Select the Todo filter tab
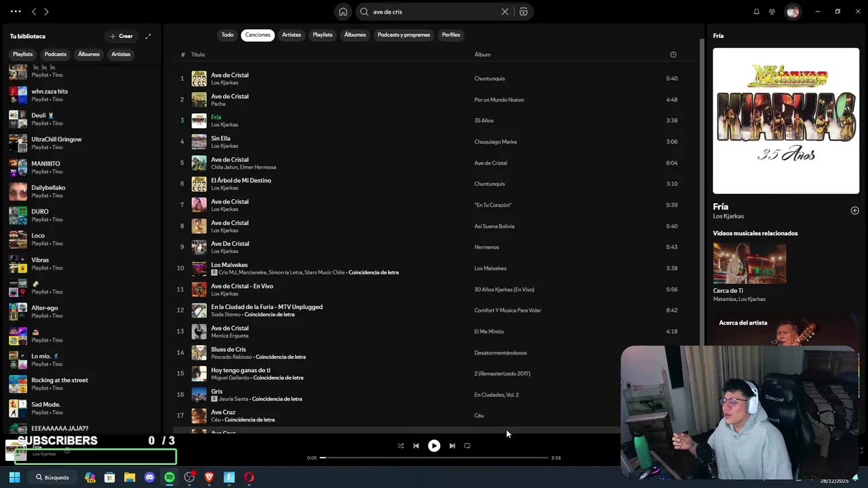The image size is (868, 488). 227,35
